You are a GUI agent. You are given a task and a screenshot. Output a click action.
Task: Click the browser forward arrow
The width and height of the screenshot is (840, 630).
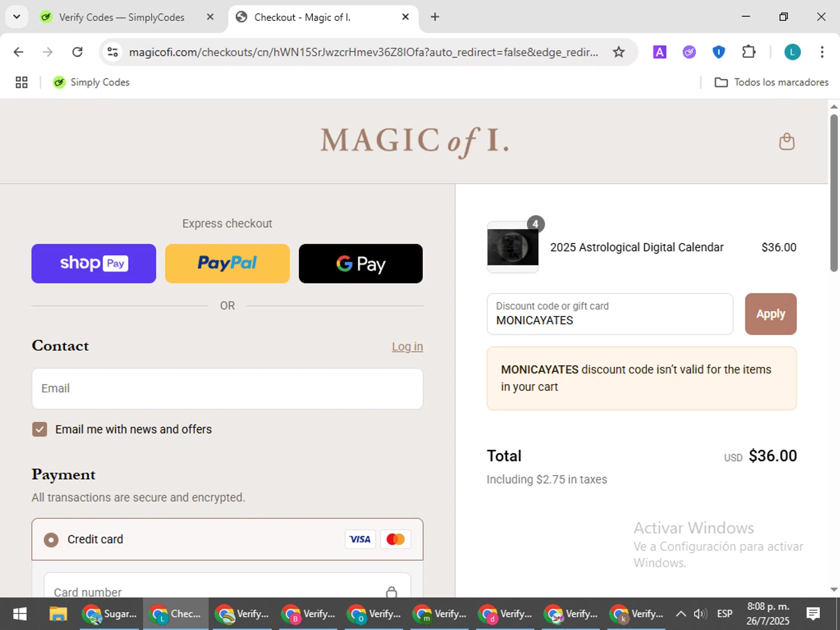click(x=48, y=52)
